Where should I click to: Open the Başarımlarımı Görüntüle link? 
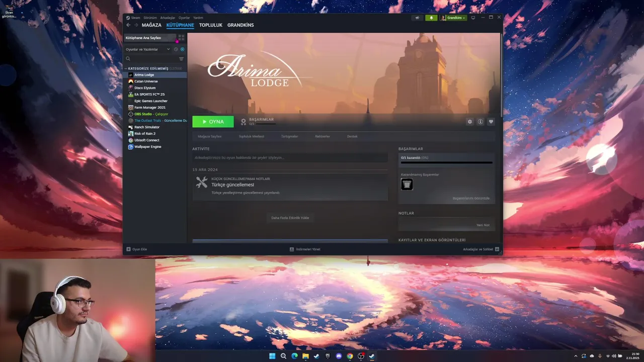point(471,198)
